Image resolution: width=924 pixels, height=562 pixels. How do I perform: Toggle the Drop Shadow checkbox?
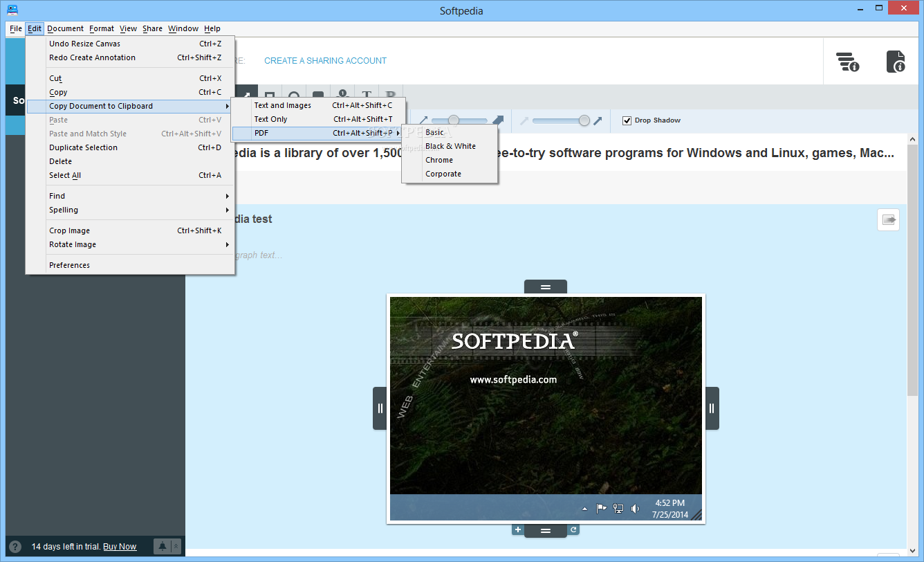coord(627,120)
